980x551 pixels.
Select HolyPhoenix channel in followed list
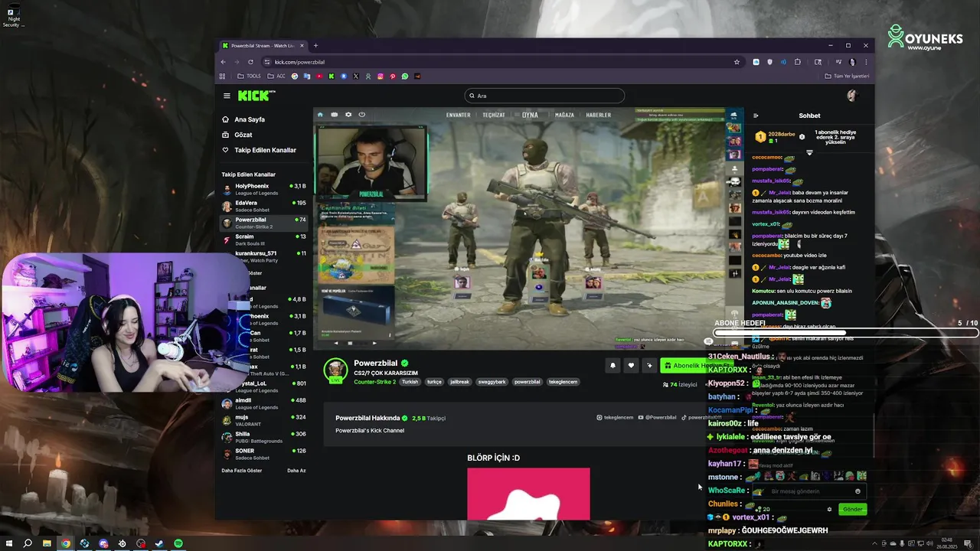pos(264,189)
